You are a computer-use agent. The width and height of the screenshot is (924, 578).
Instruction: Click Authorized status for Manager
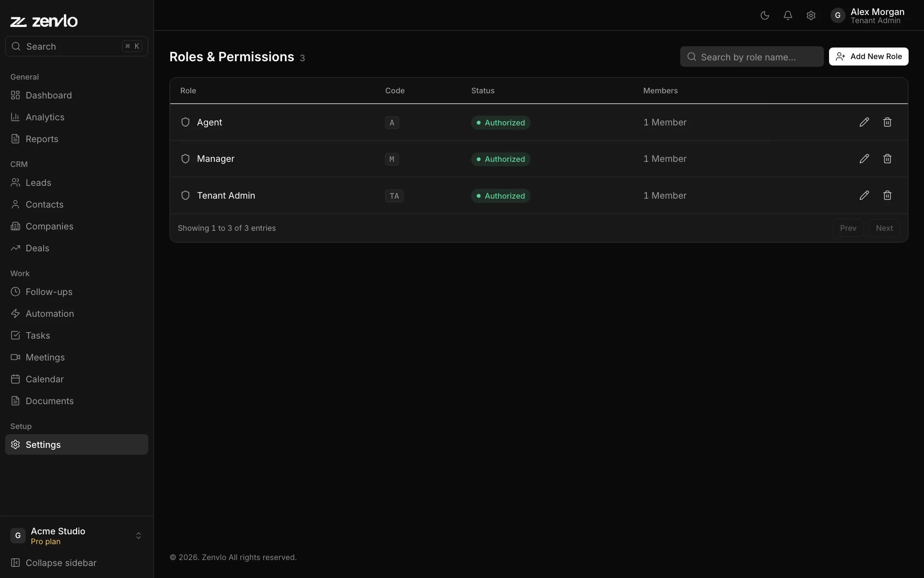500,159
